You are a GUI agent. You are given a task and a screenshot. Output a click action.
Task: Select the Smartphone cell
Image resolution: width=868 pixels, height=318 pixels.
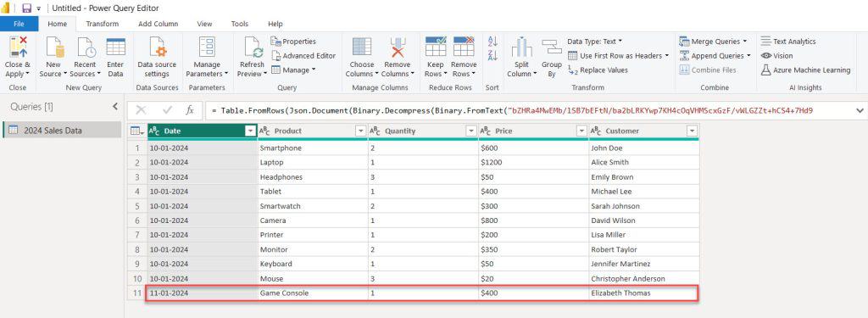[x=313, y=148]
